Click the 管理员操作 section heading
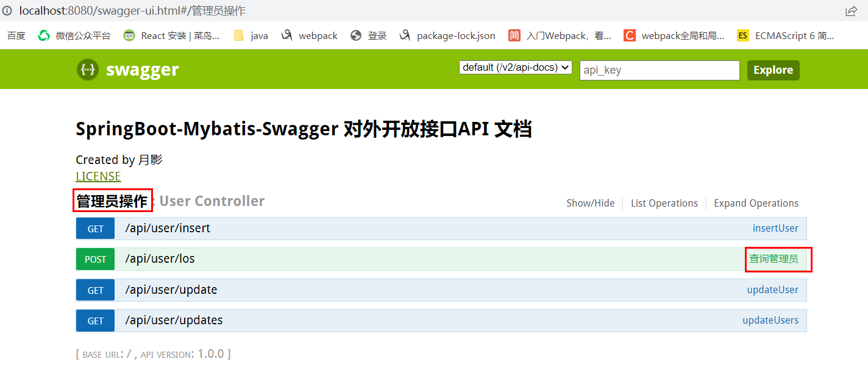Image resolution: width=868 pixels, height=384 pixels. pyautogui.click(x=112, y=201)
